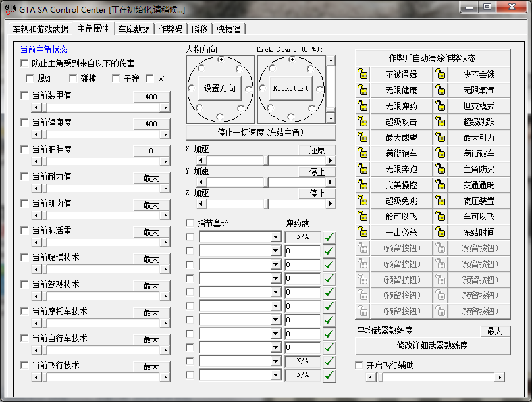This screenshot has width=532, height=402.
Task: Click the bottommost green checkmark in weapon list
Action: coord(329,375)
